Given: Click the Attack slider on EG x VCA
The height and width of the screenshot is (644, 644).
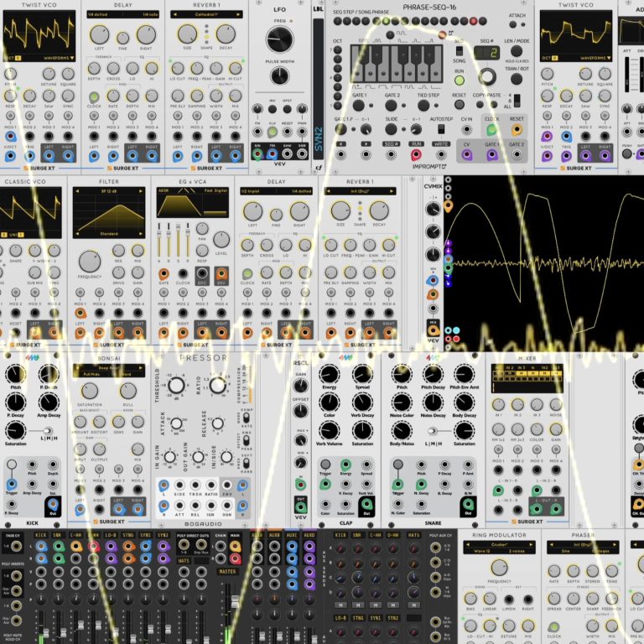Looking at the screenshot, I should click(x=159, y=240).
